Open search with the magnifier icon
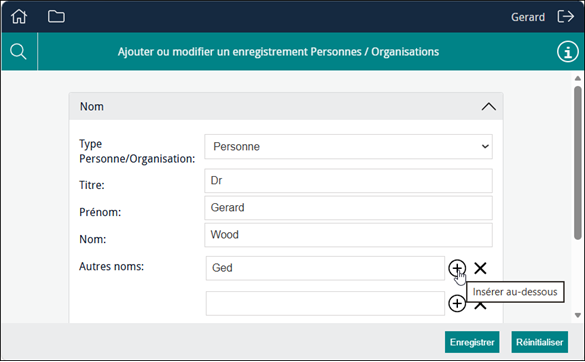Image resolution: width=585 pixels, height=362 pixels. tap(18, 52)
